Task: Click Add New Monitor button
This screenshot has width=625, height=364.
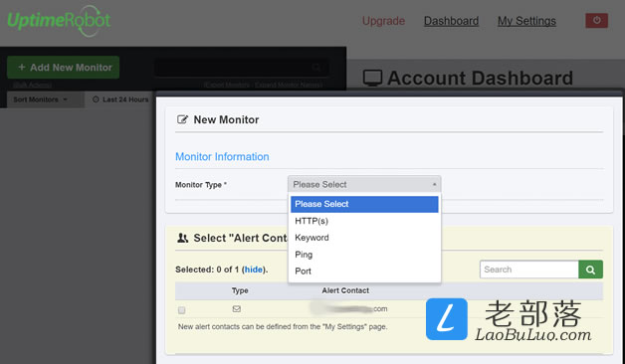Action: pos(63,68)
